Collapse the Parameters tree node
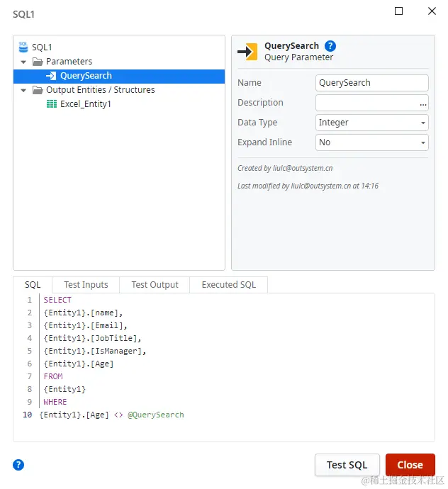The height and width of the screenshot is (489, 448). coord(23,62)
